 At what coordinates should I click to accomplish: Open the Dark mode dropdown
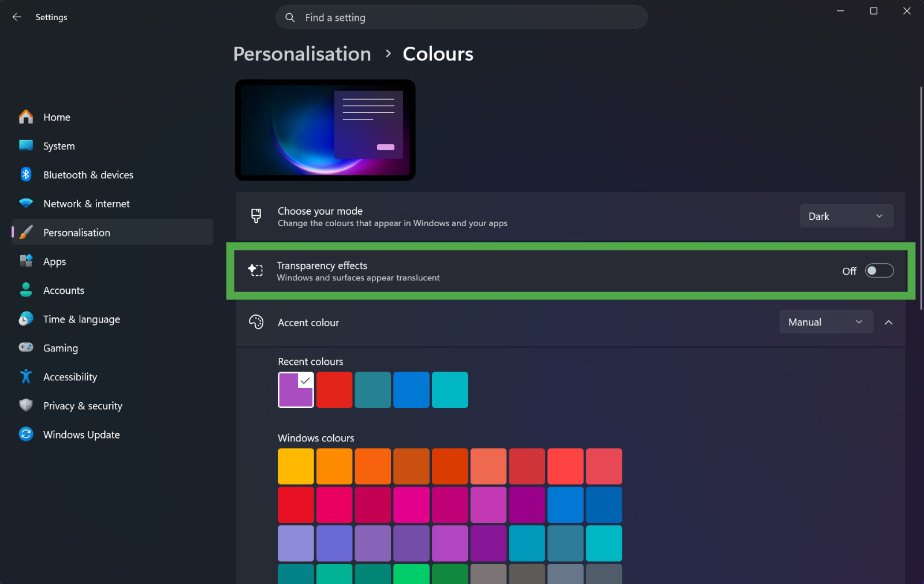[847, 216]
